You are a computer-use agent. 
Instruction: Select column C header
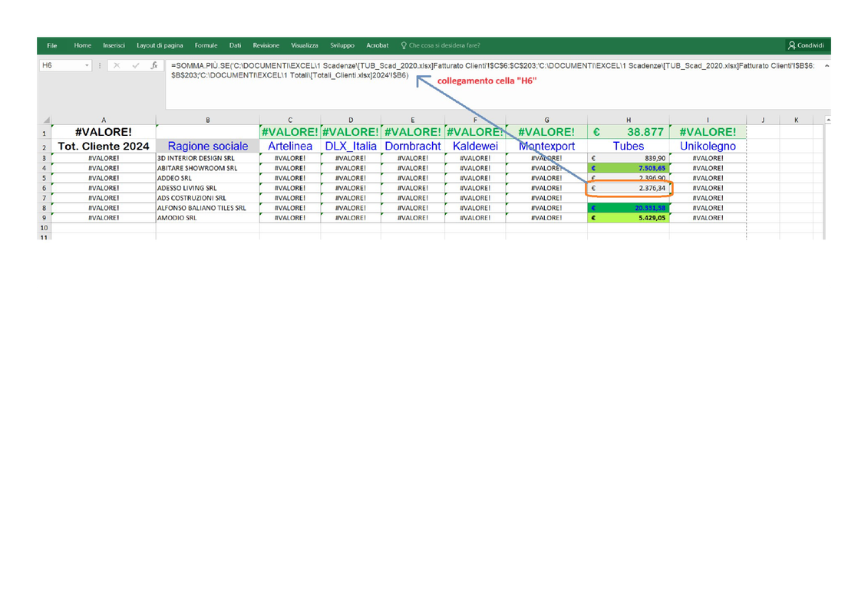[290, 120]
